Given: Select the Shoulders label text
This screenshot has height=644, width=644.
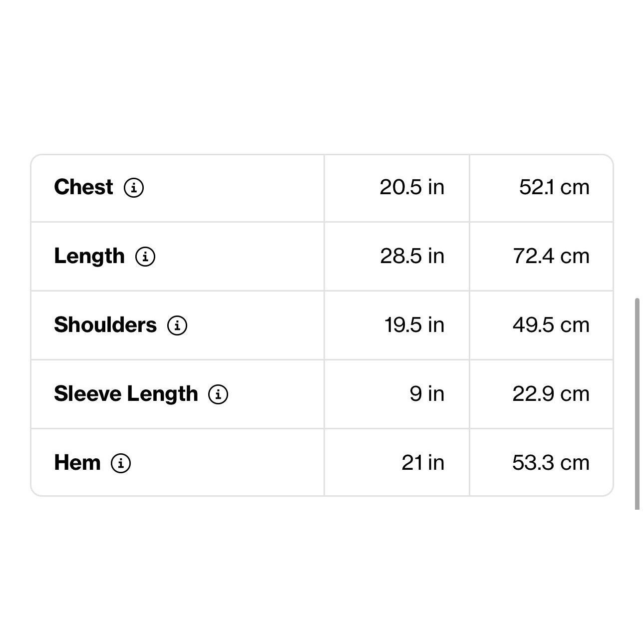Looking at the screenshot, I should tap(105, 325).
